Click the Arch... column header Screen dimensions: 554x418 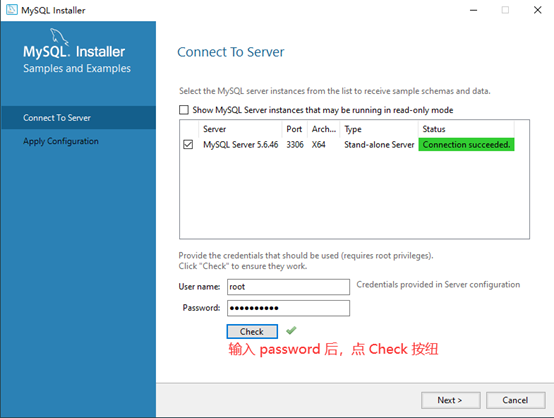324,129
